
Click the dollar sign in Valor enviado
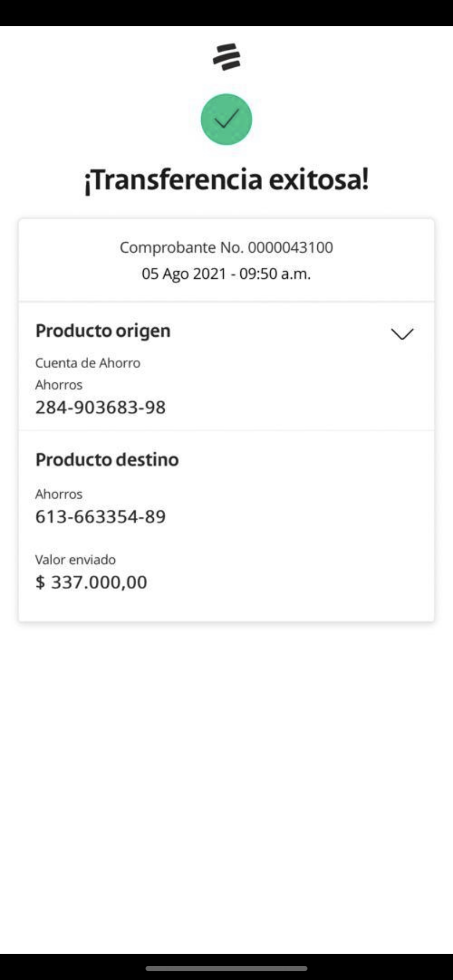point(40,582)
